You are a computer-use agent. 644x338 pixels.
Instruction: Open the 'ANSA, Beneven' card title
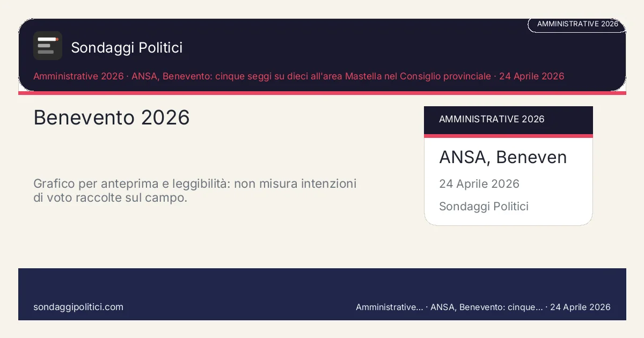tap(503, 157)
